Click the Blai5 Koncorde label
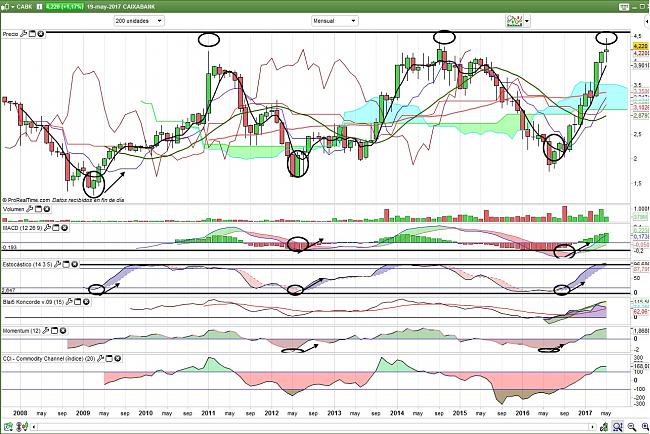This screenshot has height=434, width=650. point(33,302)
